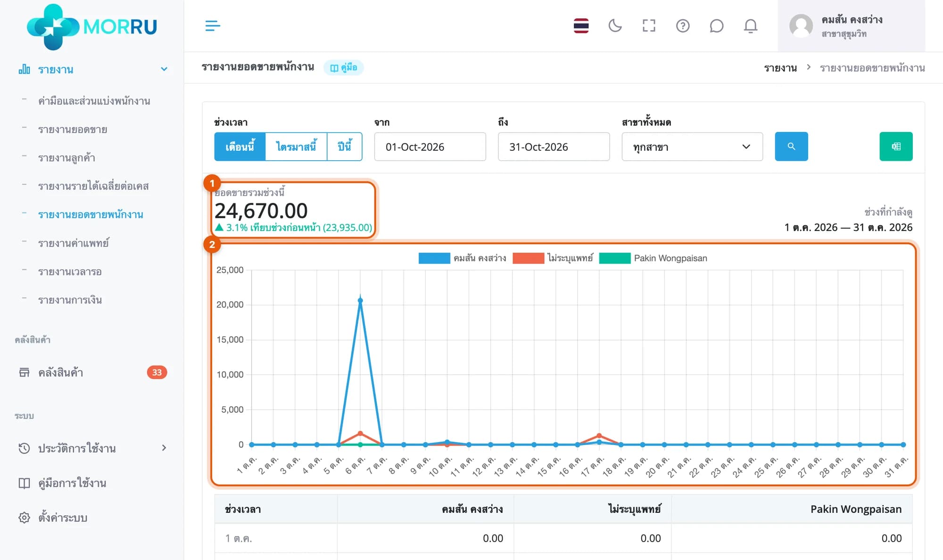943x560 pixels.
Task: Click the MORRU logo
Action: pyautogui.click(x=92, y=26)
